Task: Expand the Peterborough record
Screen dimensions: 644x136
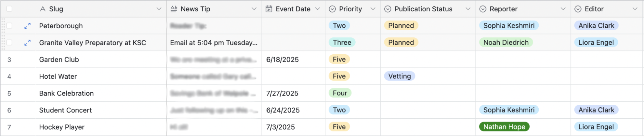Action: pos(28,26)
